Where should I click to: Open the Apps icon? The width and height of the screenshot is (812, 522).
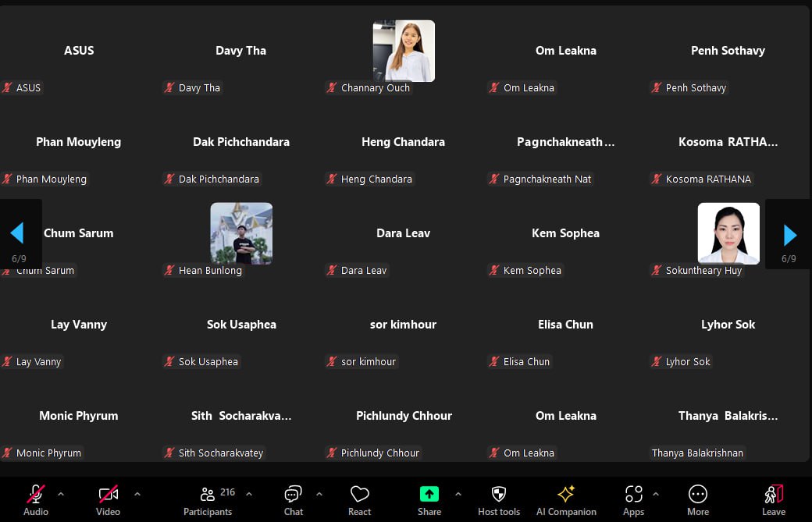634,494
